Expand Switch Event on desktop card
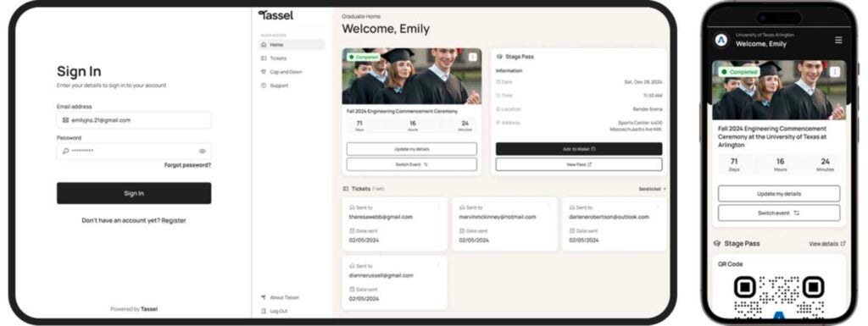The height and width of the screenshot is (326, 868). 411,164
